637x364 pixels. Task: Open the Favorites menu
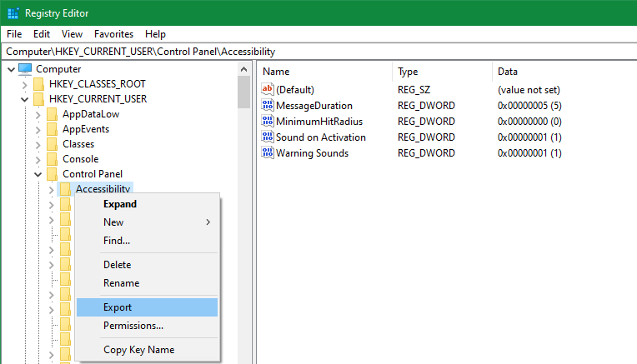[x=113, y=34]
